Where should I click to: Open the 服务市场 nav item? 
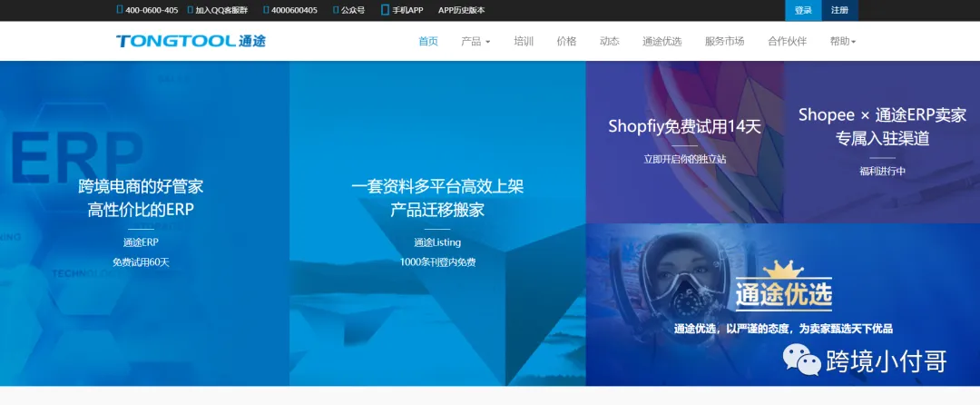click(x=724, y=41)
